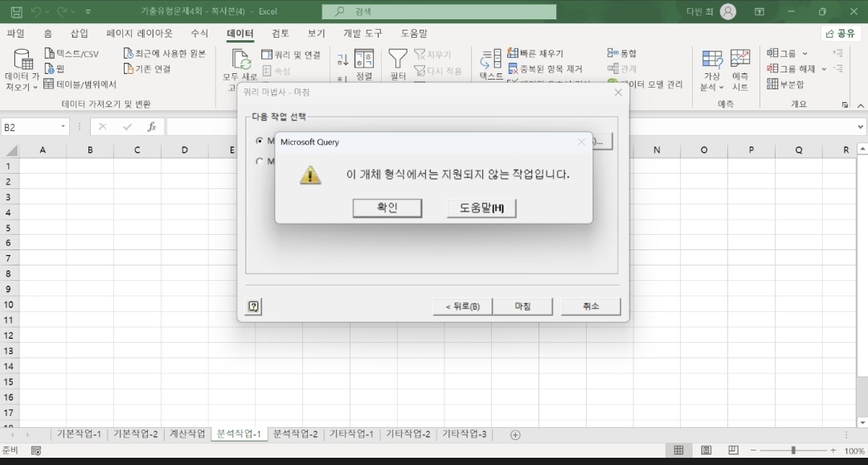Switch to 기타작업-1 sheet tab
This screenshot has height=465, width=868.
click(x=351, y=434)
